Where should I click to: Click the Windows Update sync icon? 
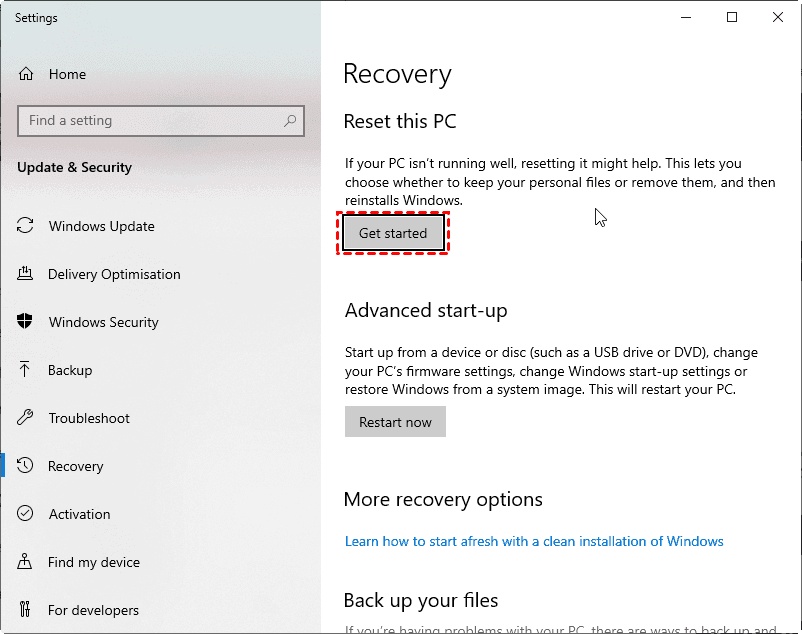point(26,226)
